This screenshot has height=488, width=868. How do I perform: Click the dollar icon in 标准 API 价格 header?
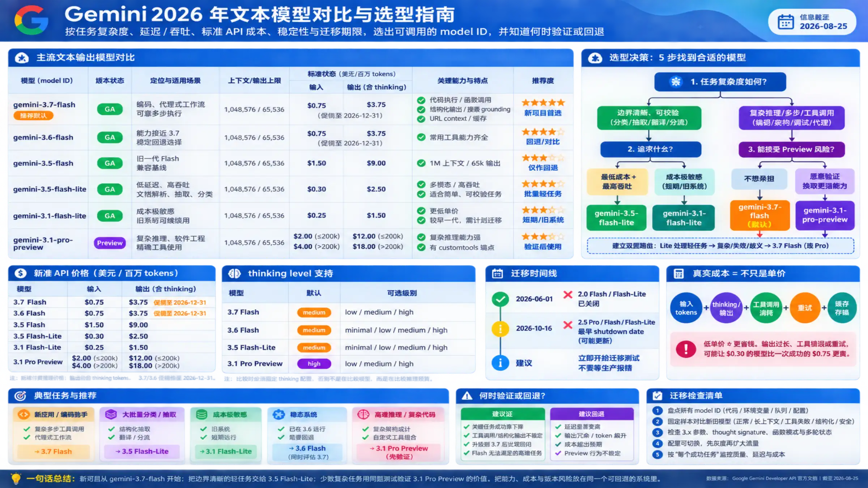pos(20,273)
